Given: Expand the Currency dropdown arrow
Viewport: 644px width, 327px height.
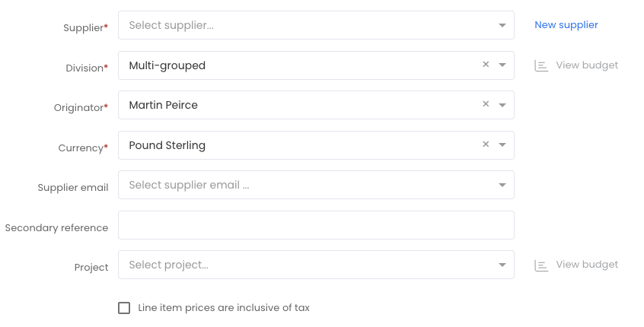Looking at the screenshot, I should (502, 144).
